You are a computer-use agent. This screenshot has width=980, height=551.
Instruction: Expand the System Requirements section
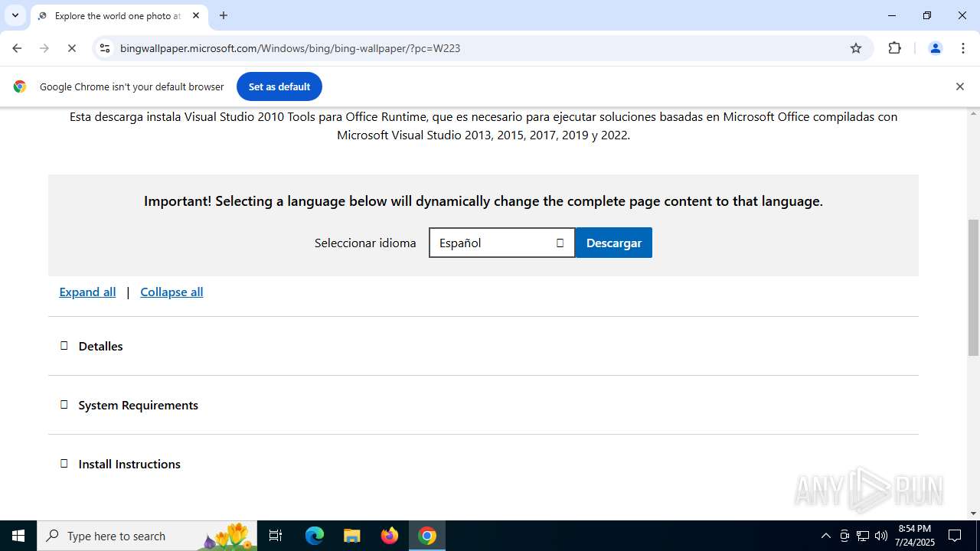point(483,405)
